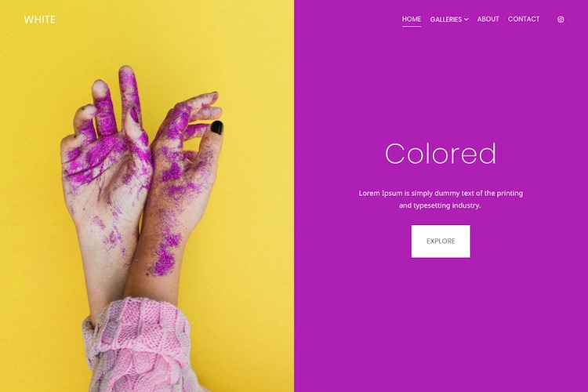Select the Colored heading text
Screen dimensions: 588x392
(x=441, y=153)
